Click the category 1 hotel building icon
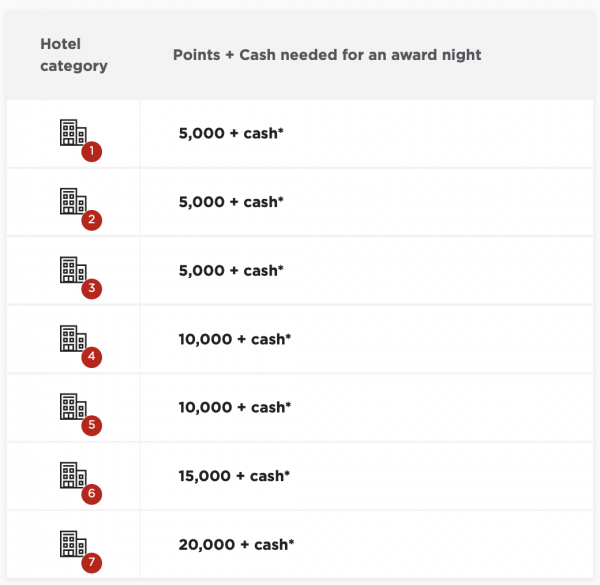 point(72,133)
